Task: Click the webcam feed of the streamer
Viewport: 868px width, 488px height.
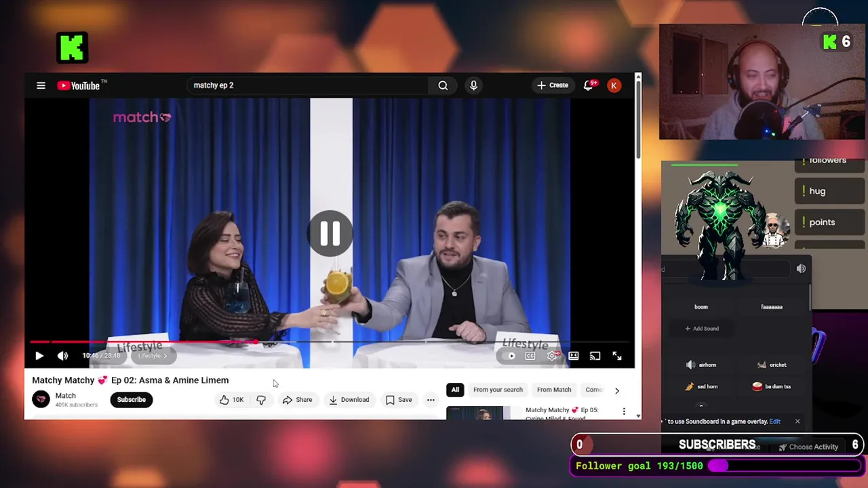Action: tap(762, 82)
